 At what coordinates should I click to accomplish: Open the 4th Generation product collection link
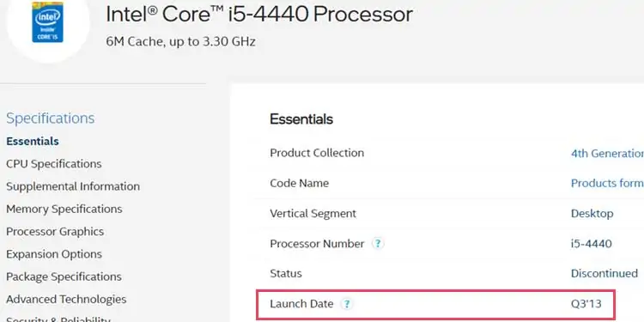pos(607,153)
